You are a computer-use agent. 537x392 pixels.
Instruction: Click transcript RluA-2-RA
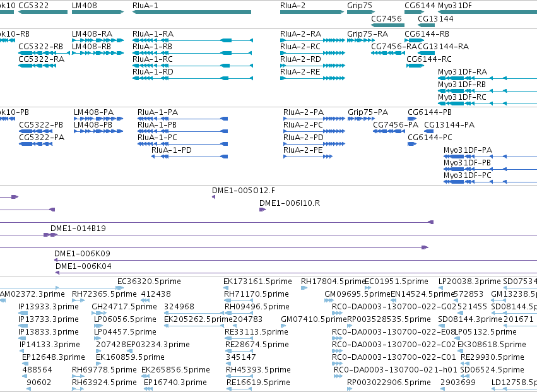(313, 40)
